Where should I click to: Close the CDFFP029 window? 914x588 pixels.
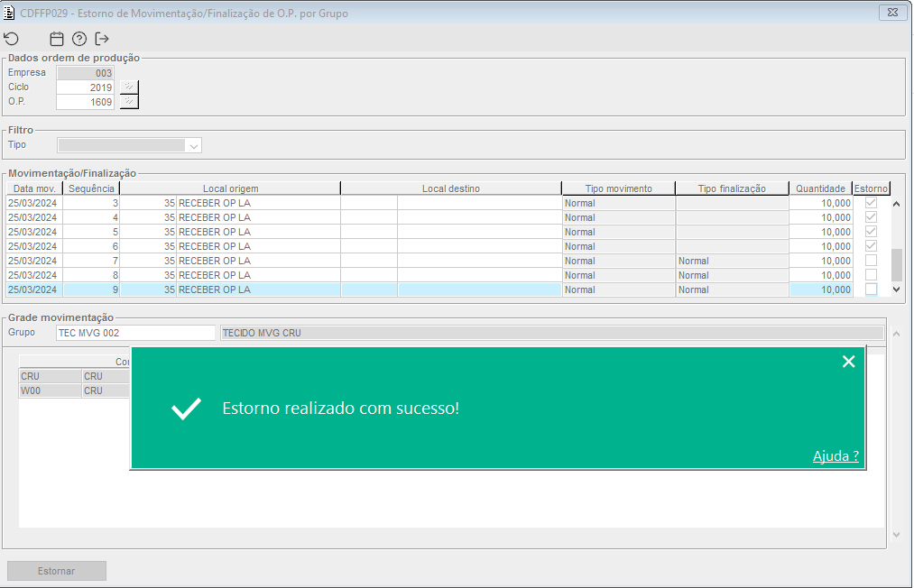[x=891, y=13]
